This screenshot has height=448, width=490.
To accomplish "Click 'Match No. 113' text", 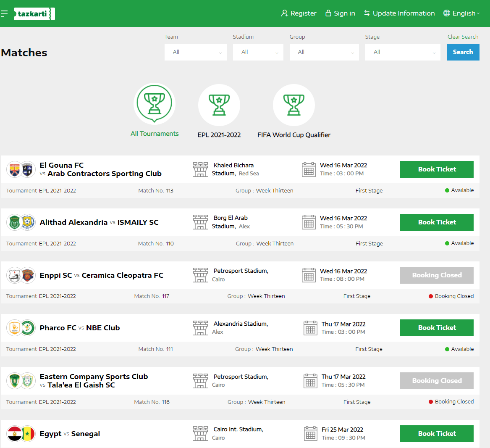I will click(x=156, y=190).
